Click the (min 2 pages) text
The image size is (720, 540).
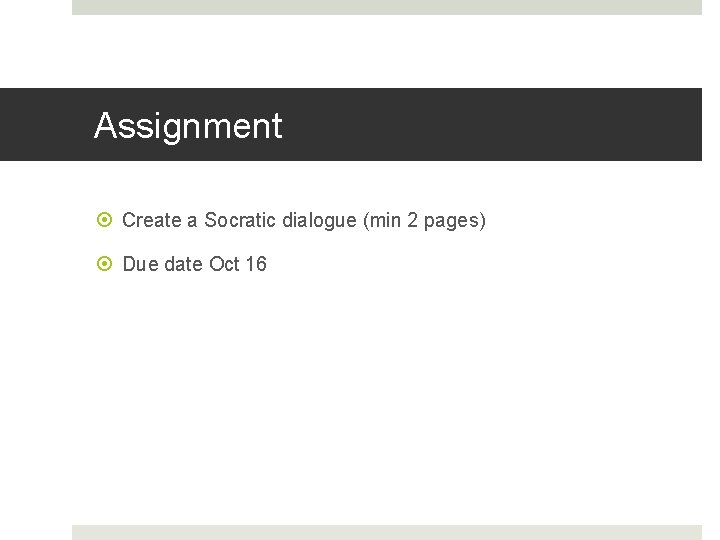pyautogui.click(x=424, y=220)
